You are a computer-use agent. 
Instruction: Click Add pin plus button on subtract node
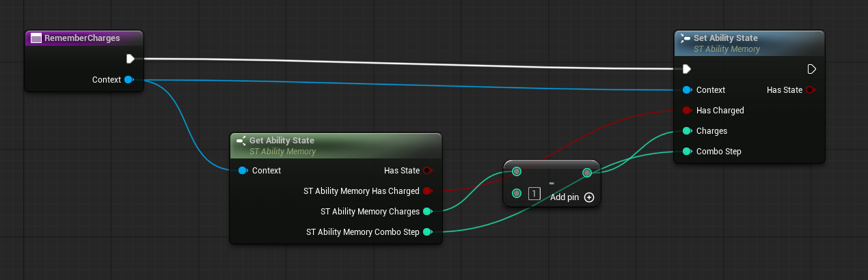point(589,197)
